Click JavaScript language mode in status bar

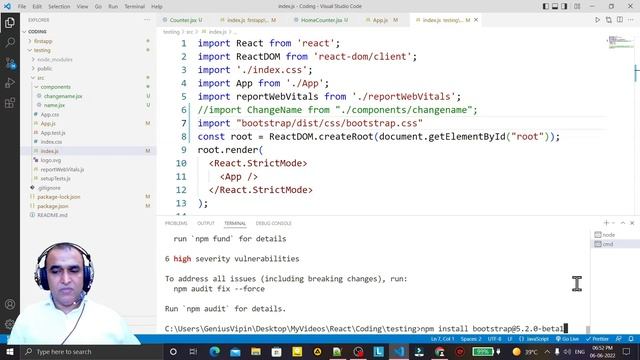click(534, 339)
